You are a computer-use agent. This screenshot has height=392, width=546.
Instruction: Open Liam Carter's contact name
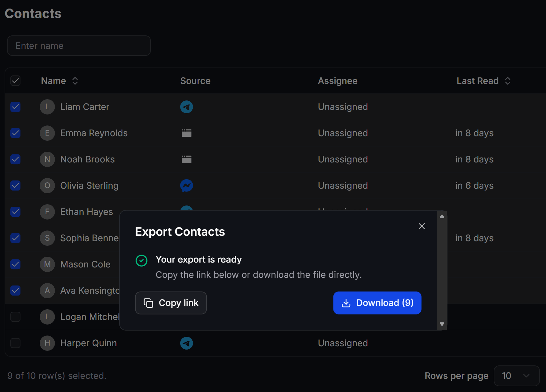85,107
